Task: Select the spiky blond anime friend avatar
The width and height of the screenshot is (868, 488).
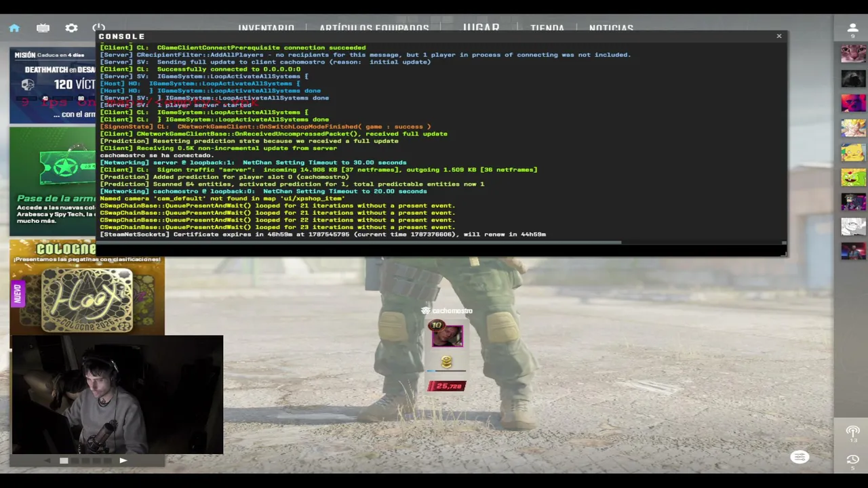Action: pos(853,127)
